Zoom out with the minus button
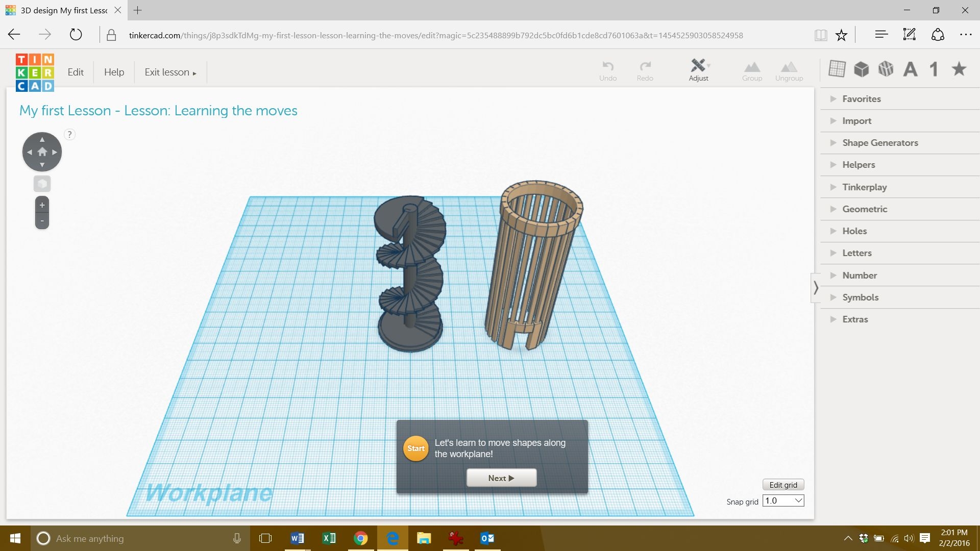This screenshot has height=551, width=980. (42, 221)
